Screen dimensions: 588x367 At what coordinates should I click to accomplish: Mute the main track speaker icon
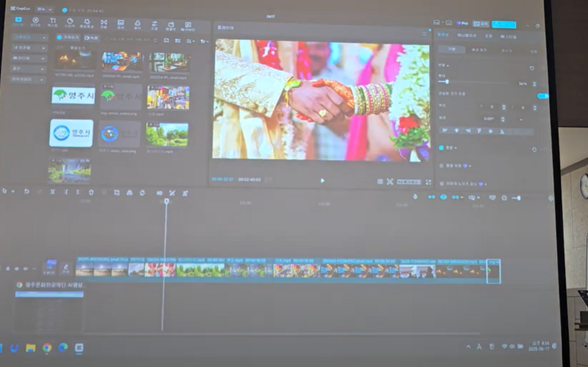click(x=25, y=268)
